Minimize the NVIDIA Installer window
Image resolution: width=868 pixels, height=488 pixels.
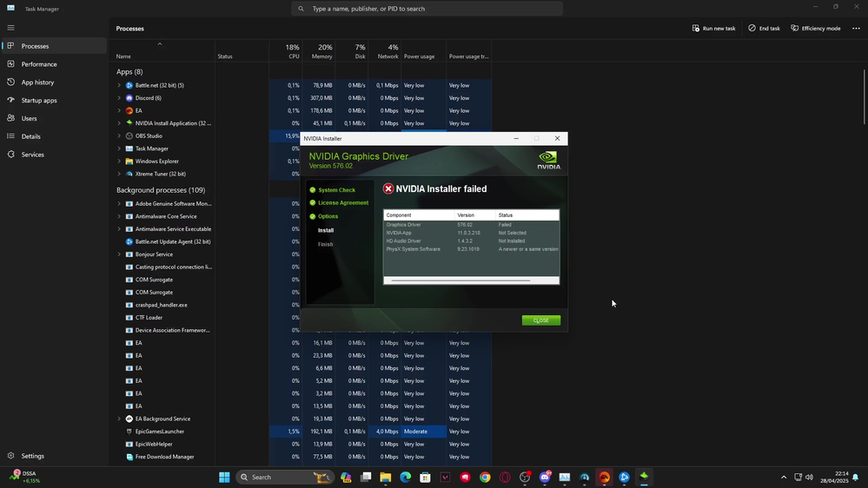pyautogui.click(x=516, y=138)
